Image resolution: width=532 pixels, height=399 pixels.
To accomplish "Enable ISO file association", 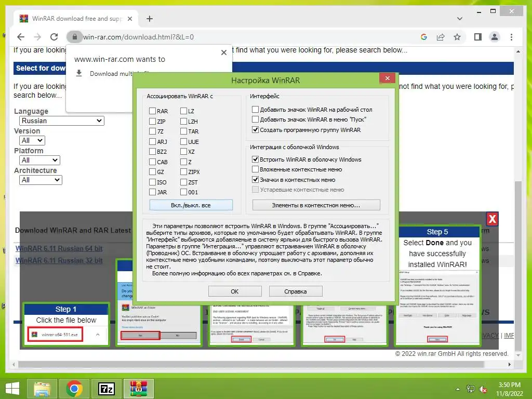I will tap(152, 182).
